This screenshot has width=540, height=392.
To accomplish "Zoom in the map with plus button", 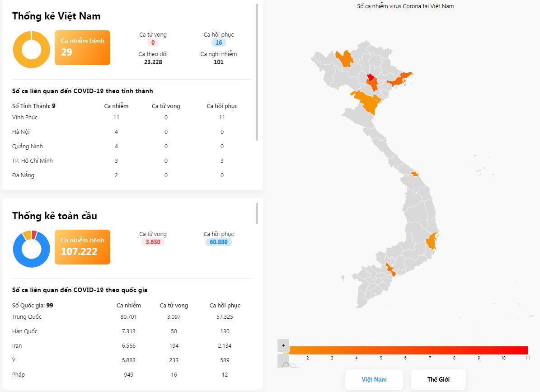I will pyautogui.click(x=283, y=345).
